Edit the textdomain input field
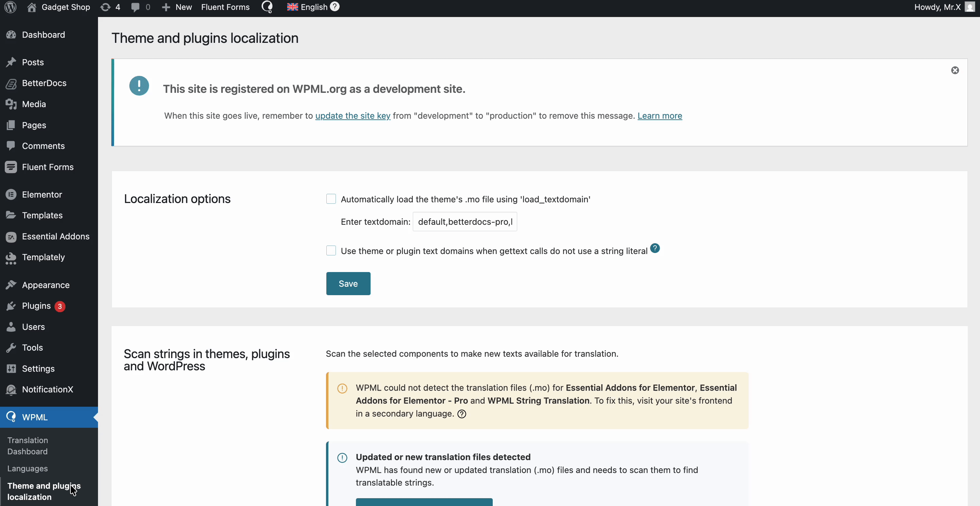Image resolution: width=980 pixels, height=506 pixels. point(464,222)
